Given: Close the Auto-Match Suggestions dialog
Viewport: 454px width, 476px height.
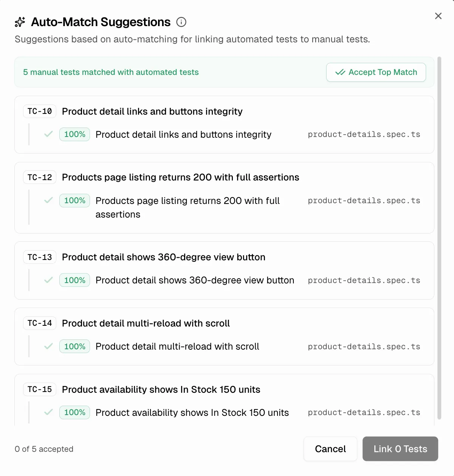Looking at the screenshot, I should 438,16.
